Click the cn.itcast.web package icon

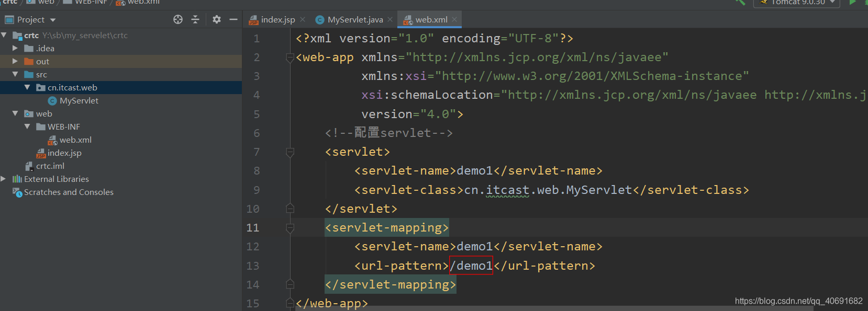pos(41,87)
